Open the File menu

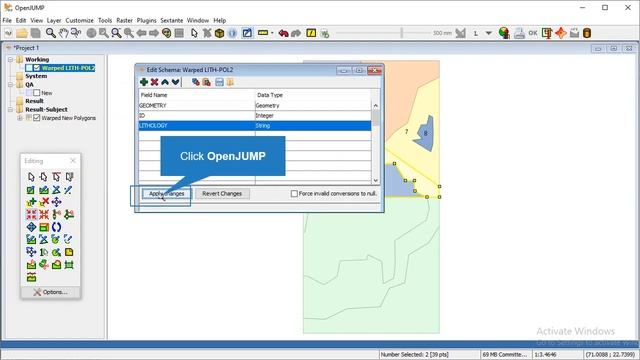pyautogui.click(x=7, y=20)
